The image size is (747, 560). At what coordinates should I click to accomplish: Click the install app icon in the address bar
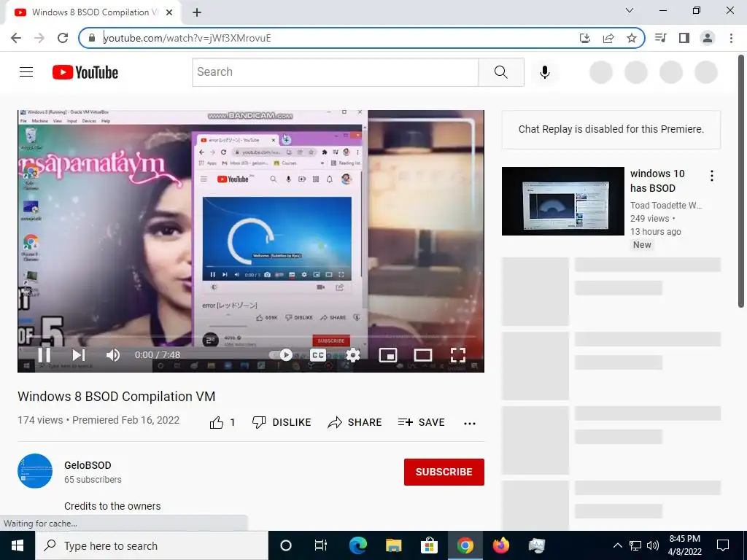coord(584,38)
